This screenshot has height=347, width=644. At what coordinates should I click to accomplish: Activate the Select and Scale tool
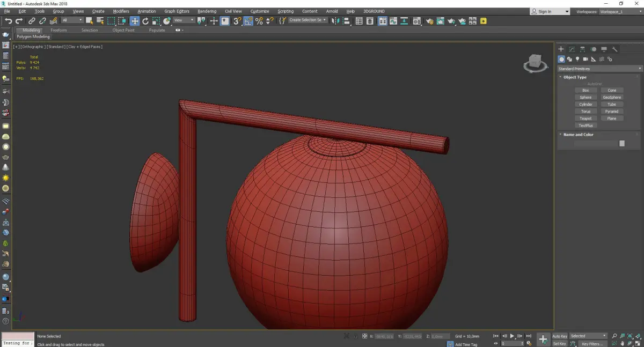click(x=156, y=21)
